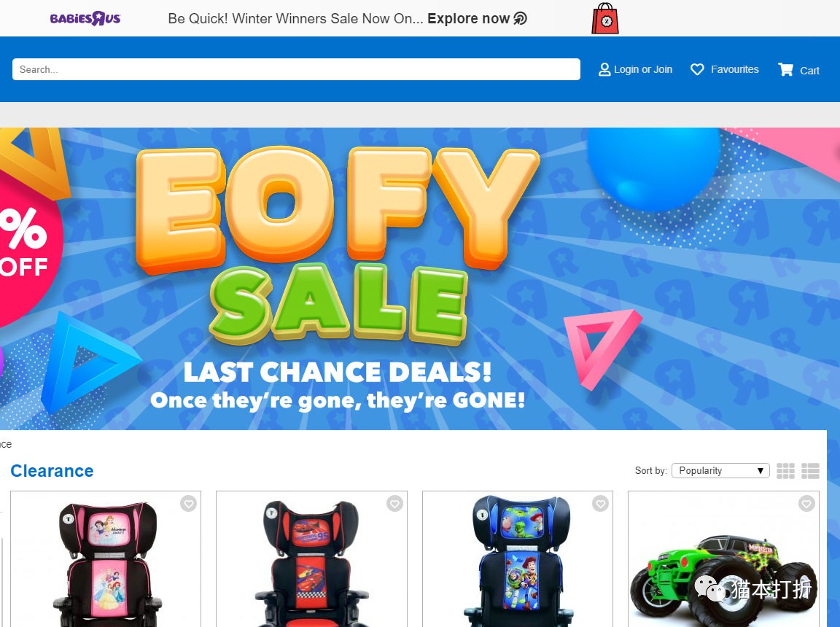Click the Favourites heart icon in header
The height and width of the screenshot is (627, 840).
(697, 69)
